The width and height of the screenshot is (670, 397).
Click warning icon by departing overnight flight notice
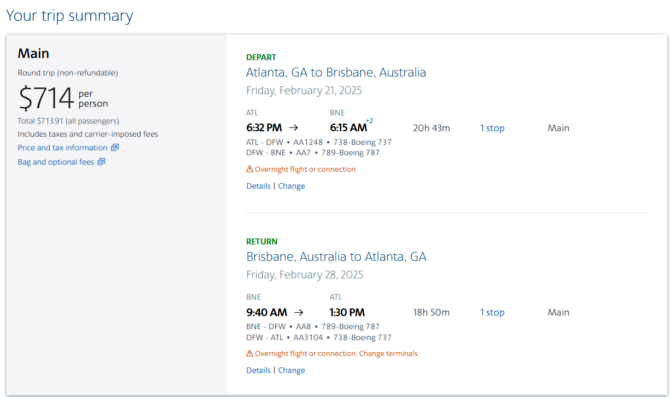[x=250, y=169]
